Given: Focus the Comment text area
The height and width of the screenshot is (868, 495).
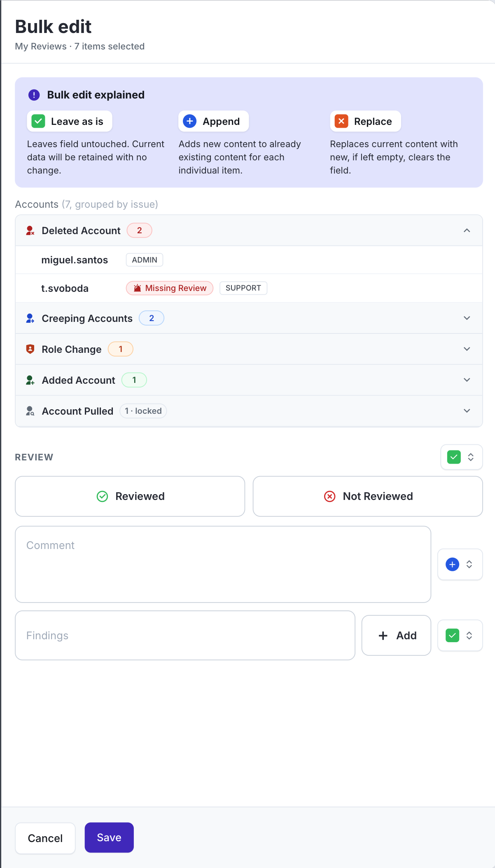Looking at the screenshot, I should coord(223,565).
